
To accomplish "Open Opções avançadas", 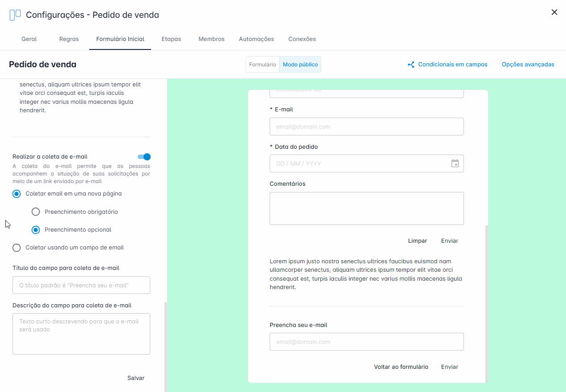I will coord(528,65).
